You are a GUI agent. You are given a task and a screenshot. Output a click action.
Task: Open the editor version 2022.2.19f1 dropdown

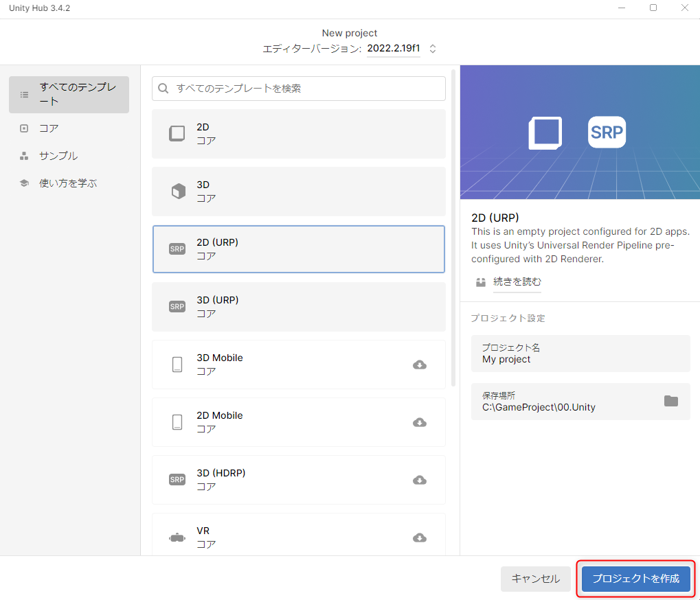coord(394,48)
